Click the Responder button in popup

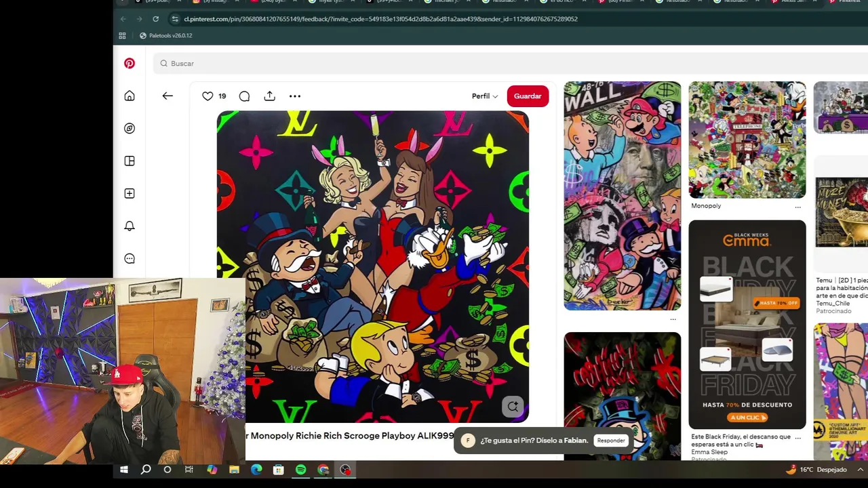(611, 441)
